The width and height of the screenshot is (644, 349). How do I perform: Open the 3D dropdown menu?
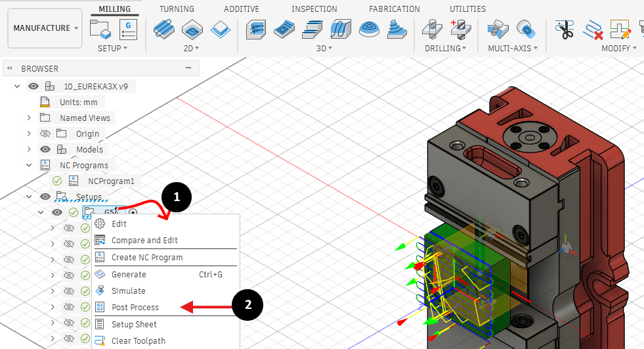click(324, 48)
